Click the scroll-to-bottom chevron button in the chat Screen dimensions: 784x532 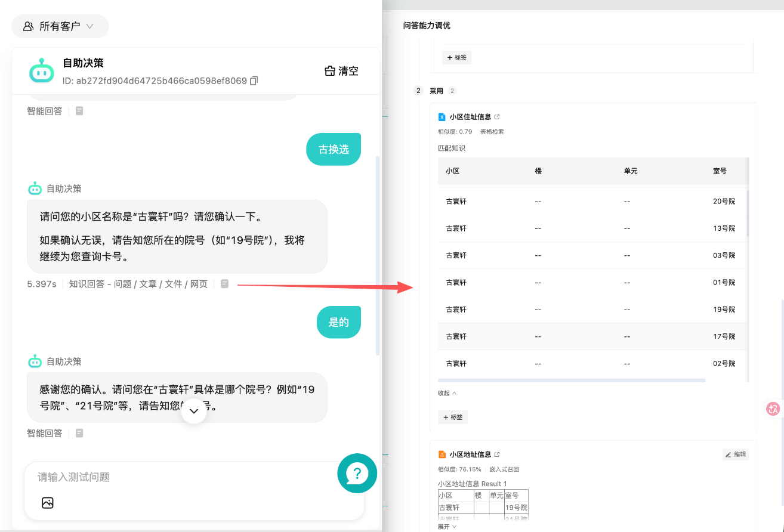click(194, 411)
